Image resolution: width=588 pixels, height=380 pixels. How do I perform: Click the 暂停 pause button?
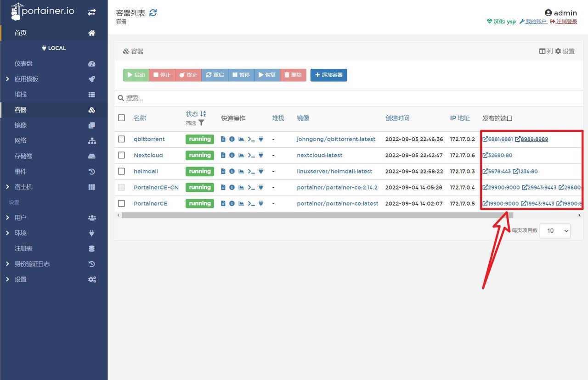click(x=241, y=75)
